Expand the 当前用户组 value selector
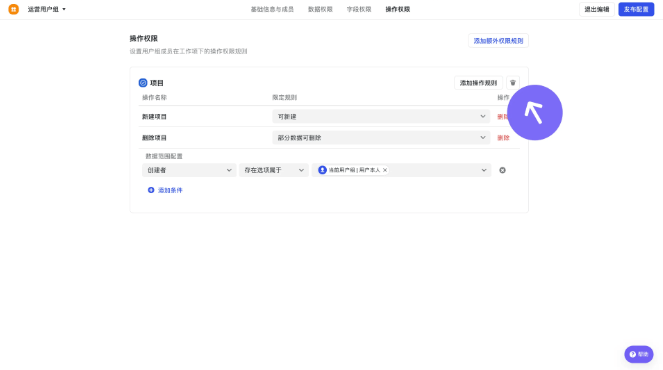 401,170
